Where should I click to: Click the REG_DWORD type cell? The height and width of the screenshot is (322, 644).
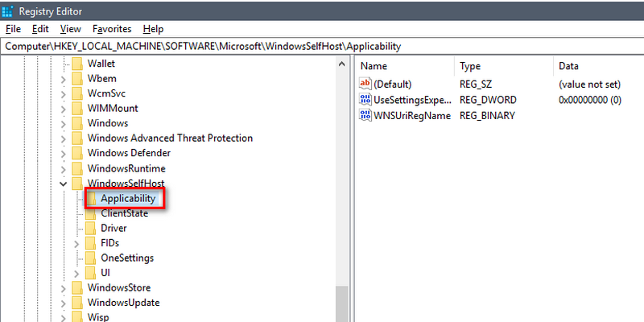(x=488, y=100)
